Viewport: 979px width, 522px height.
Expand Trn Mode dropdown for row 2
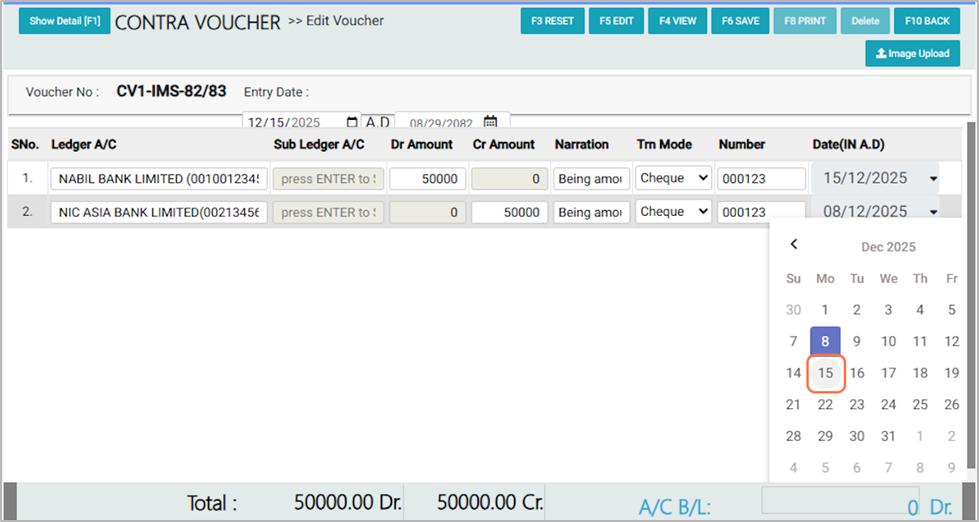[x=673, y=212]
